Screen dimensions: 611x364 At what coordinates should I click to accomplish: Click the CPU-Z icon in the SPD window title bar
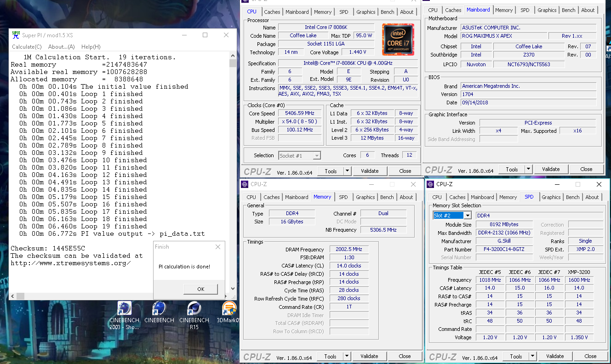click(430, 184)
